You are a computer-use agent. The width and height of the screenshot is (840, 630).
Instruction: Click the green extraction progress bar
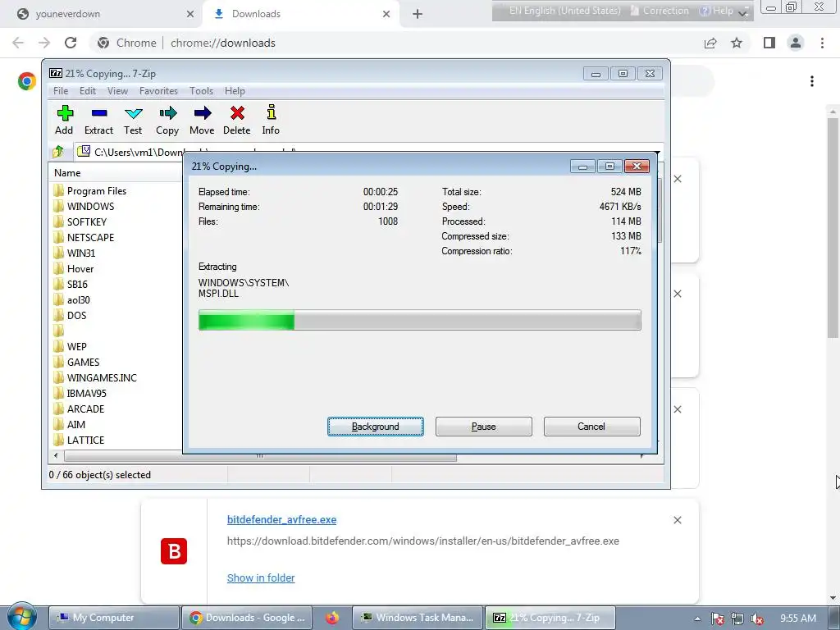[x=419, y=321]
